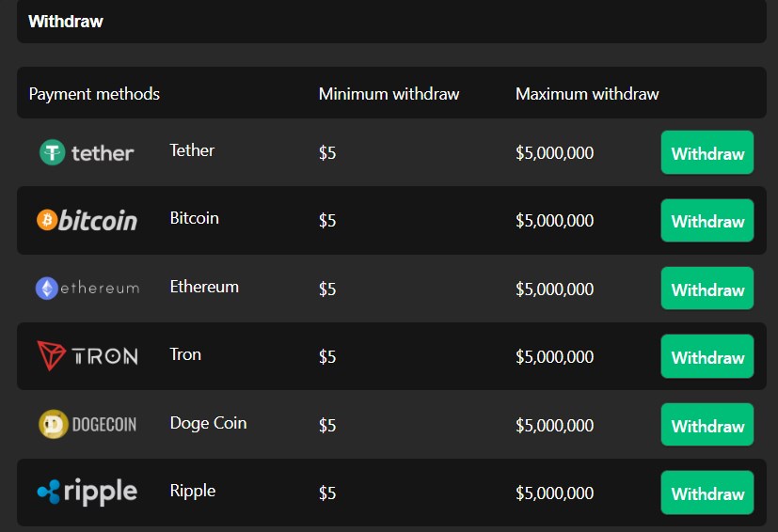Select the Bitcoin payment method name
The width and height of the screenshot is (778, 532).
[x=194, y=218]
